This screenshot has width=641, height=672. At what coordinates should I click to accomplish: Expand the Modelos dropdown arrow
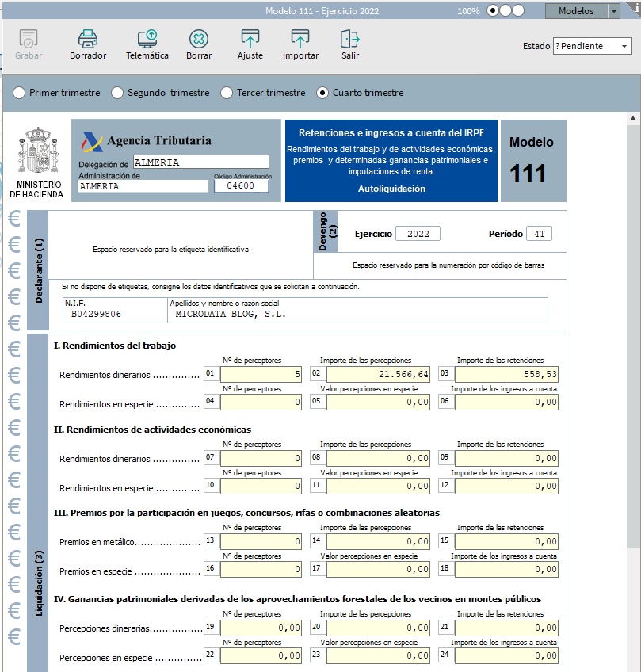(x=614, y=11)
